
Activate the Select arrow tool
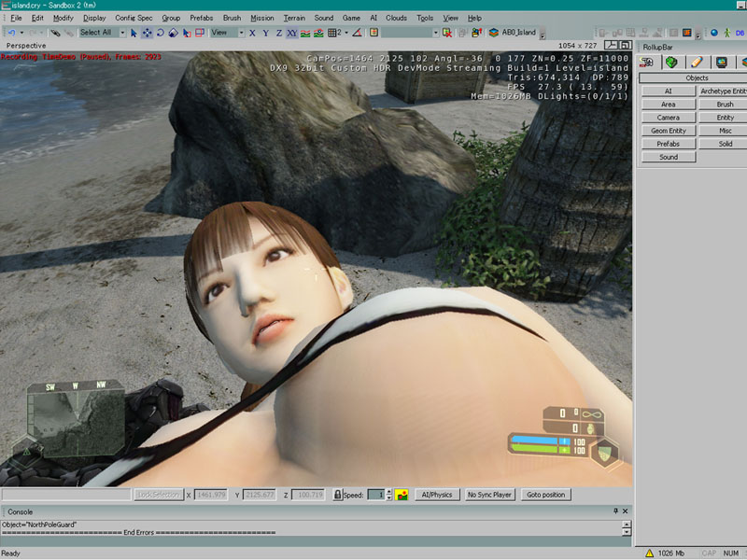tap(134, 33)
